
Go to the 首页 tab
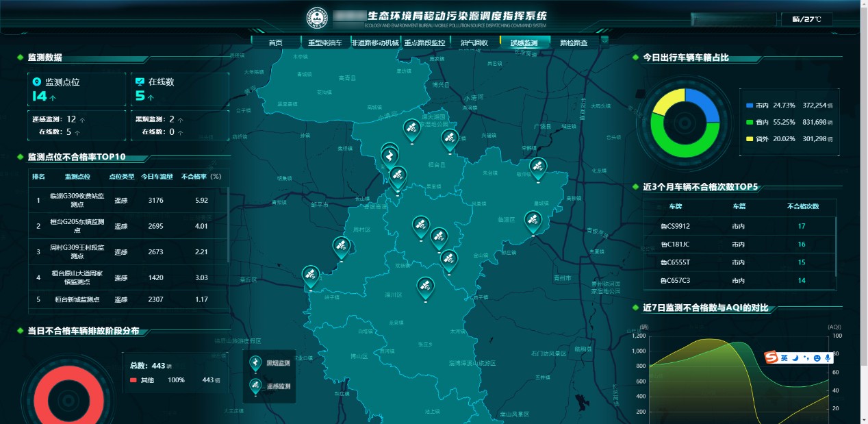click(x=276, y=42)
